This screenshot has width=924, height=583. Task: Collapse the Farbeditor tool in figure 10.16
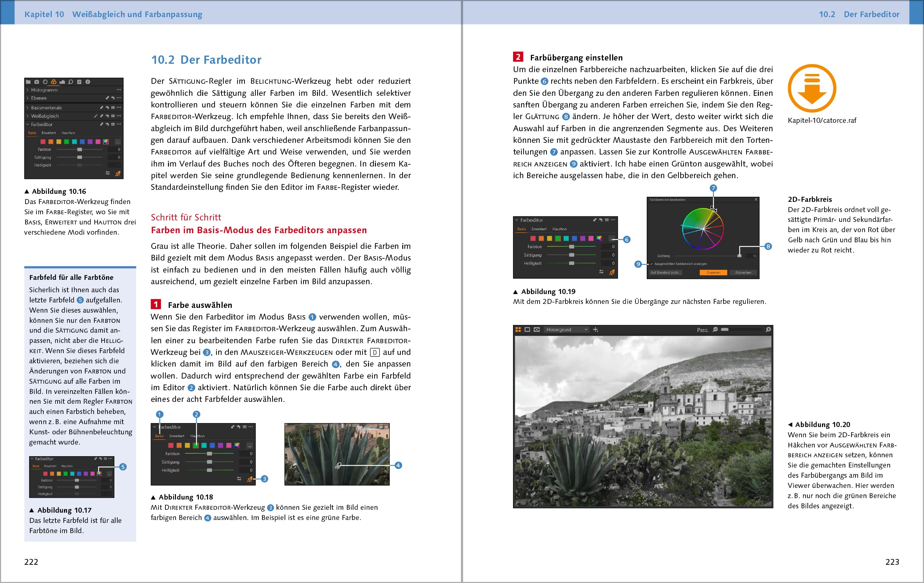28,124
